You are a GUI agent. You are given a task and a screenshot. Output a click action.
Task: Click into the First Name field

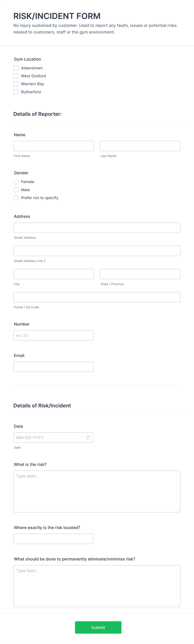(54, 146)
